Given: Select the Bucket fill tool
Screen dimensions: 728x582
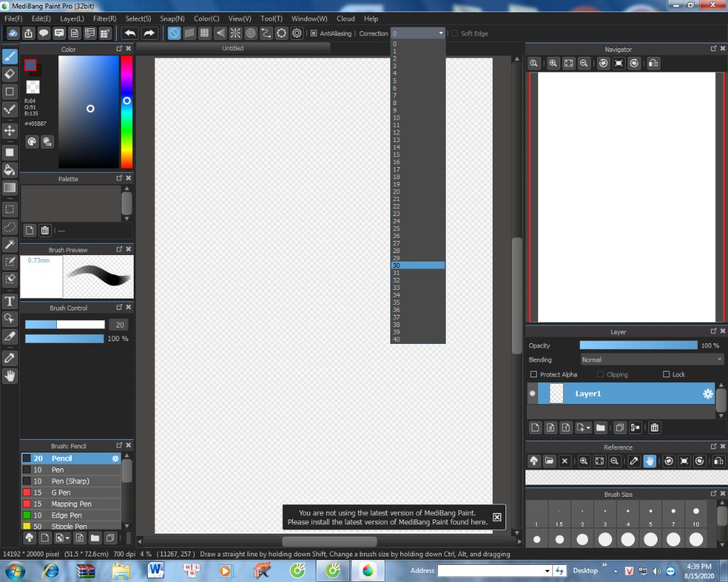Looking at the screenshot, I should [10, 170].
